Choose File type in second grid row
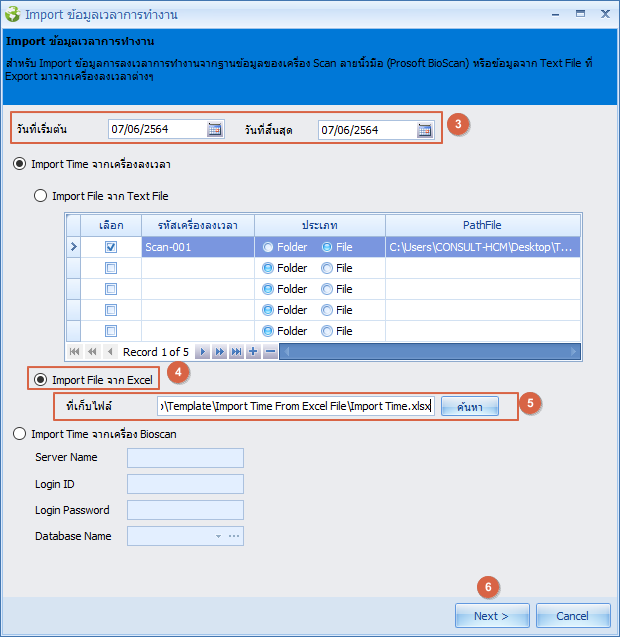Viewport: 620px width, 637px height. (327, 268)
